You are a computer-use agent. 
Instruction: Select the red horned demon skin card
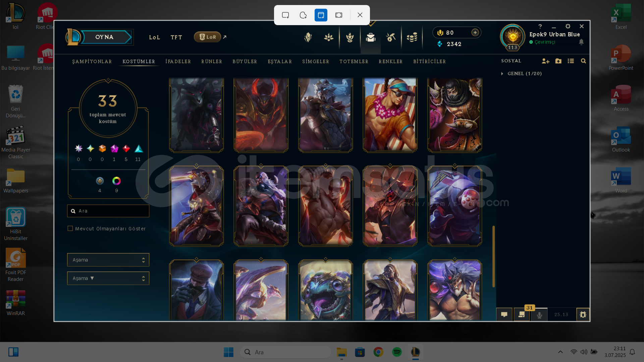coord(261,115)
